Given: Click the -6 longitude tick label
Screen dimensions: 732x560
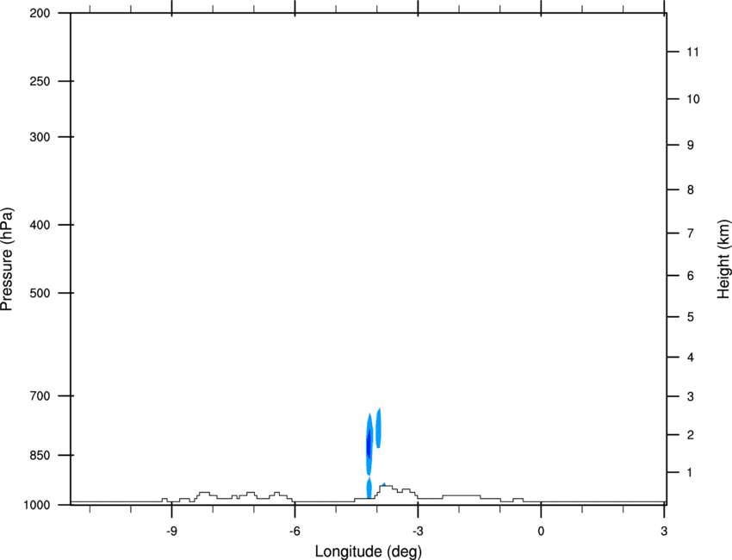Looking at the screenshot, I should [295, 531].
